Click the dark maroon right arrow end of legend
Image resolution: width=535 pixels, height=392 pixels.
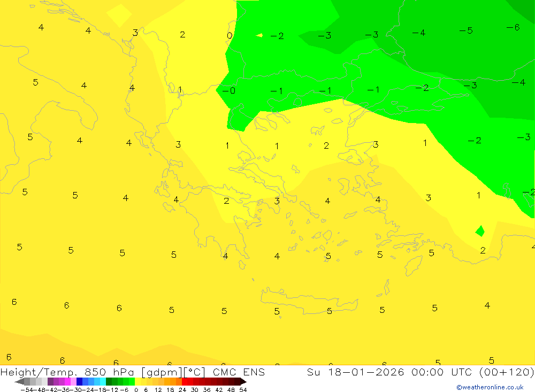(243, 381)
